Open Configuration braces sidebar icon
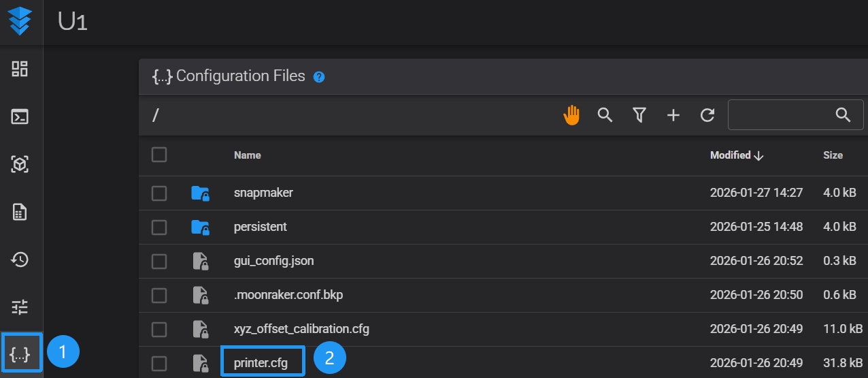The image size is (868, 378). click(20, 354)
